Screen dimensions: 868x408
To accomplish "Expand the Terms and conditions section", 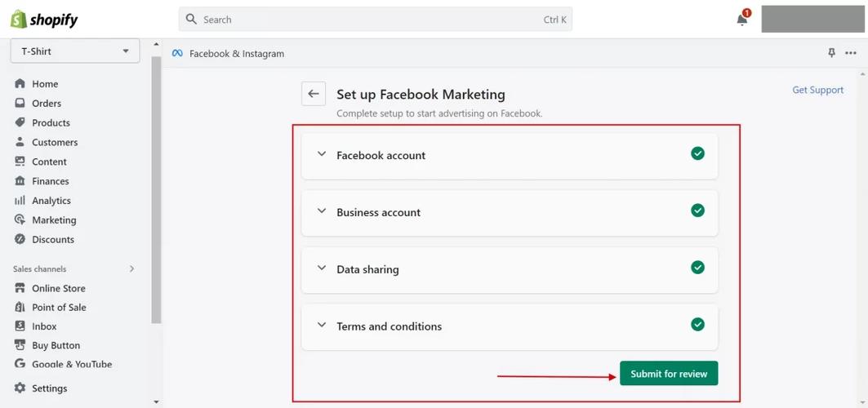I will point(322,325).
